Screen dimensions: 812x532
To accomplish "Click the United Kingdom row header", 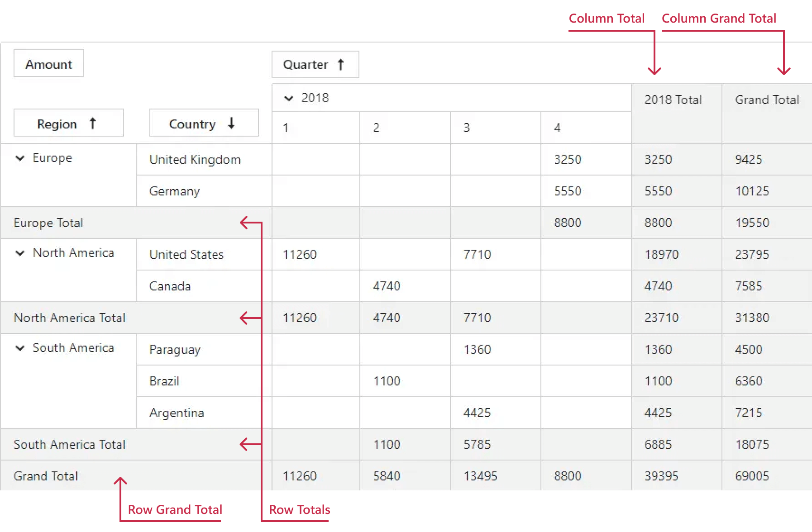I will (x=195, y=160).
